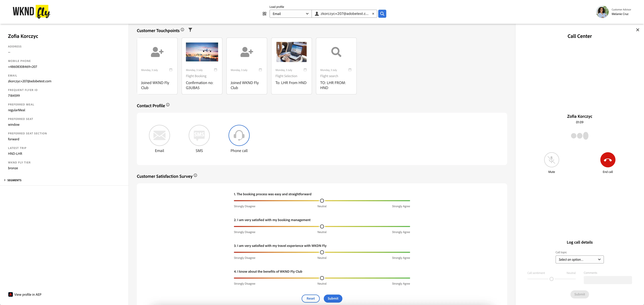The image size is (644, 305).
Task: Adjust the travel experience slider handle
Action: pyautogui.click(x=322, y=252)
